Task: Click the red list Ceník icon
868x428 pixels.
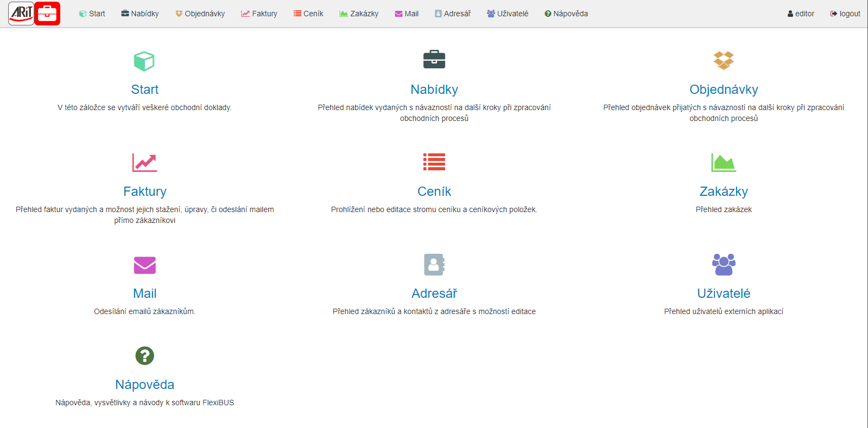Action: [x=434, y=162]
